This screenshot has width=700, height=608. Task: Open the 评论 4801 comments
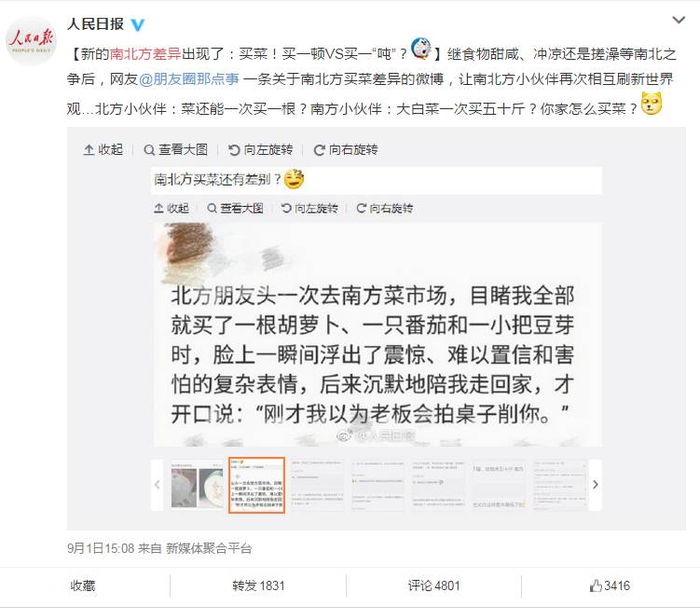pyautogui.click(x=434, y=586)
